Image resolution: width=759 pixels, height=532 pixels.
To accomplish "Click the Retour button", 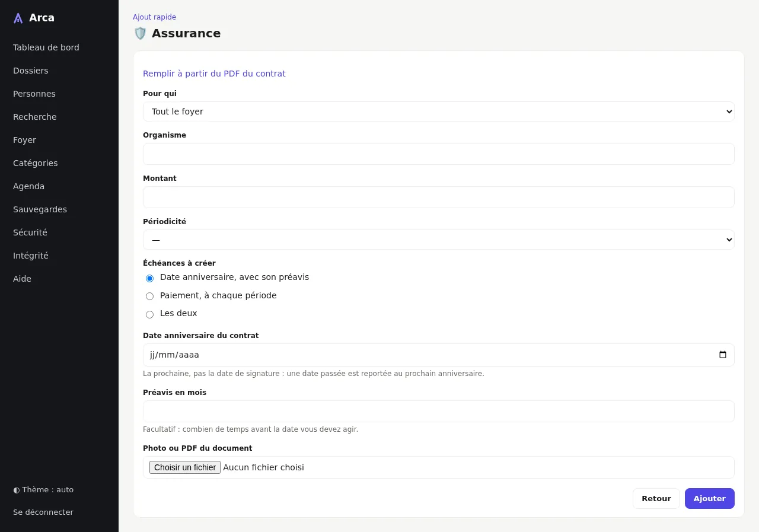I will pyautogui.click(x=656, y=498).
